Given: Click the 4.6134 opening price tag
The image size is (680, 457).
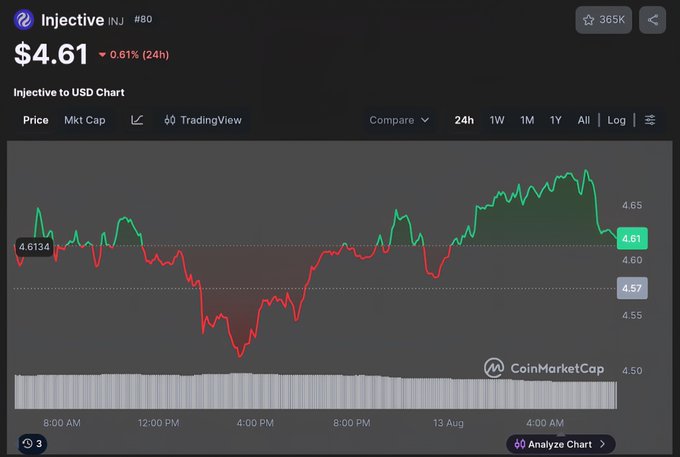Looking at the screenshot, I should click(x=34, y=247).
